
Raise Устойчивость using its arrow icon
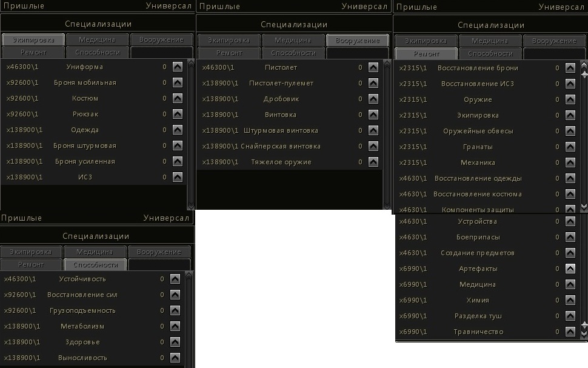coord(175,279)
